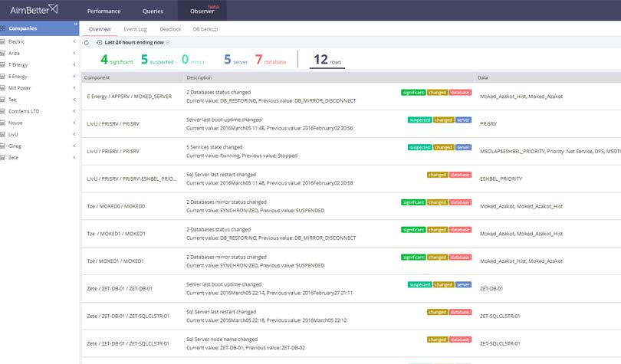621x364 pixels.
Task: Filter by the '7 database' counter
Action: pyautogui.click(x=271, y=60)
